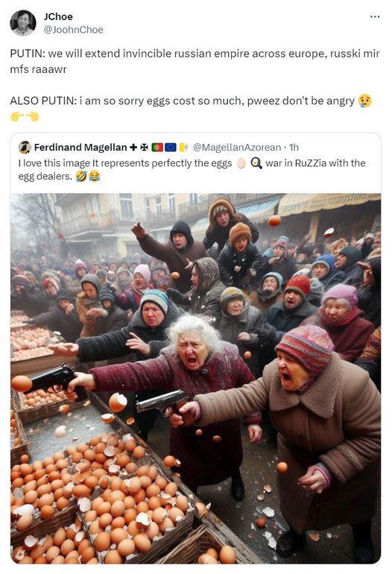Open the JChoe display name link

click(58, 16)
